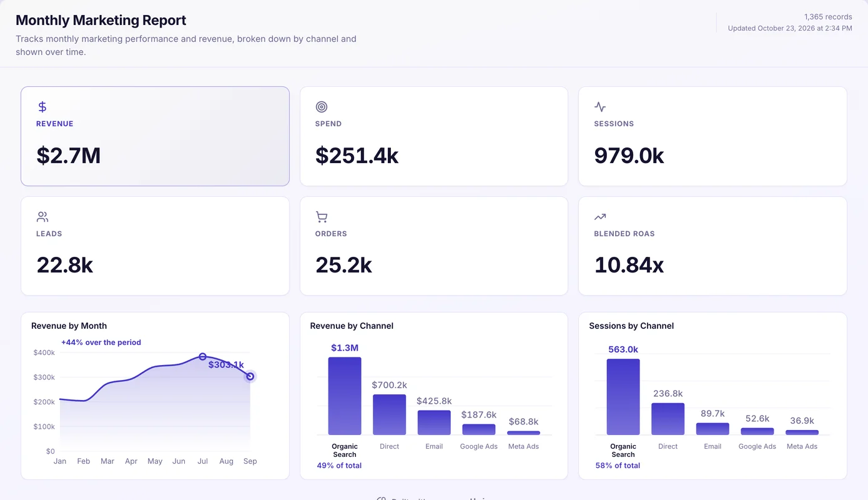Select the 22.8k leads value
868x500 pixels.
coord(65,265)
